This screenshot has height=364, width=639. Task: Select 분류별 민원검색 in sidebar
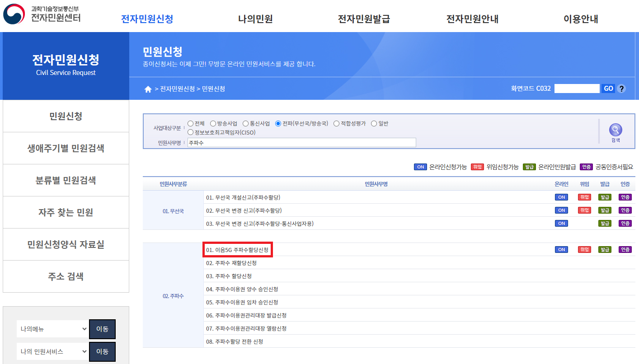click(66, 180)
